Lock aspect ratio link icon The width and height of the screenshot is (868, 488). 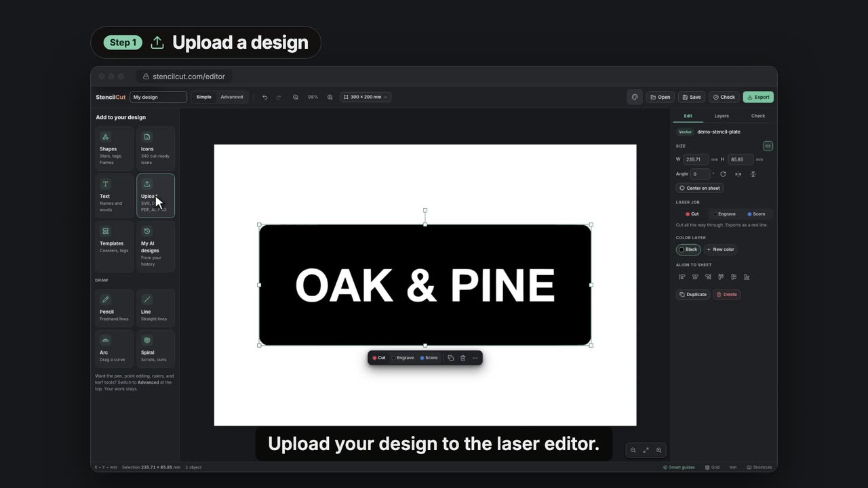[768, 146]
